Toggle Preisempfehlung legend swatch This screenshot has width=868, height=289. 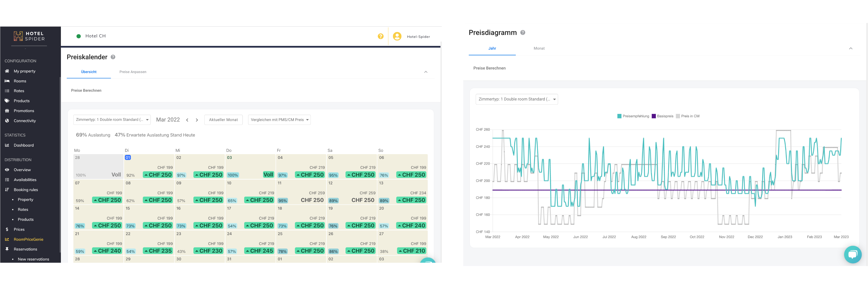click(619, 116)
